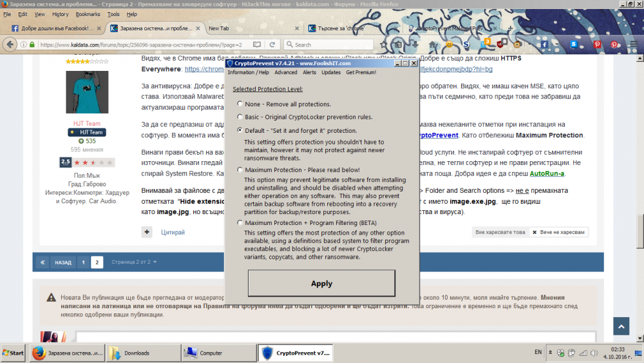Go to the Home page icon

(x=433, y=44)
